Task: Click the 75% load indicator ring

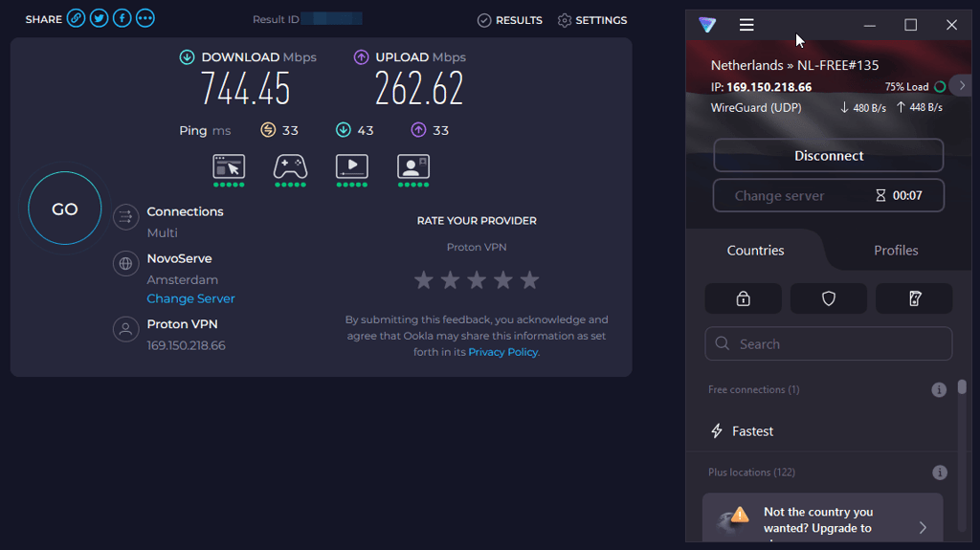Action: pyautogui.click(x=940, y=87)
